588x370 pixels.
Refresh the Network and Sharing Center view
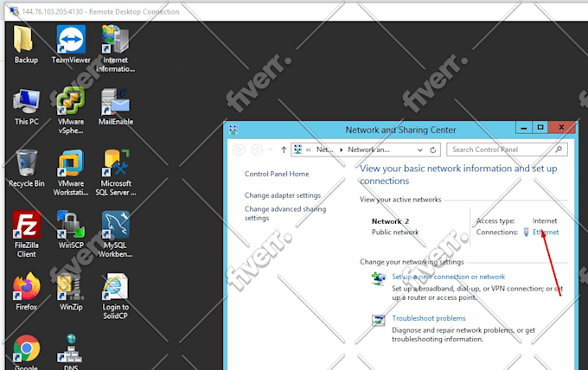432,150
